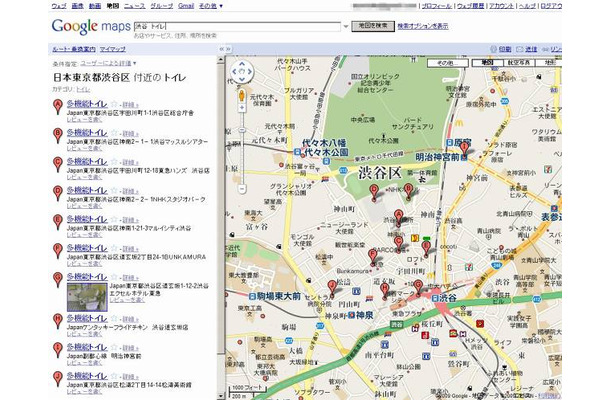Image resolution: width=610 pixels, height=400 pixels.
Task: Click the 印刷 print link
Action: 505,49
